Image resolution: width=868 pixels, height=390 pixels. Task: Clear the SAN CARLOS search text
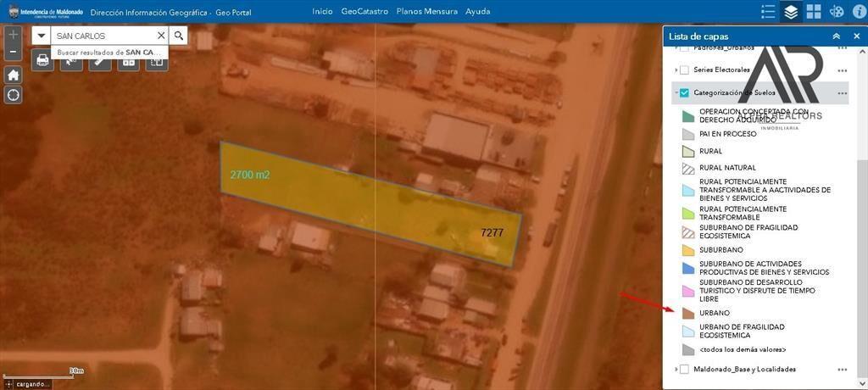point(161,36)
